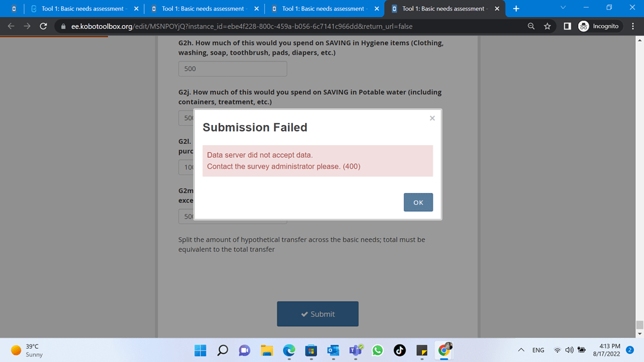Open Microsoft Teams from the taskbar
The height and width of the screenshot is (362, 644).
[355, 350]
